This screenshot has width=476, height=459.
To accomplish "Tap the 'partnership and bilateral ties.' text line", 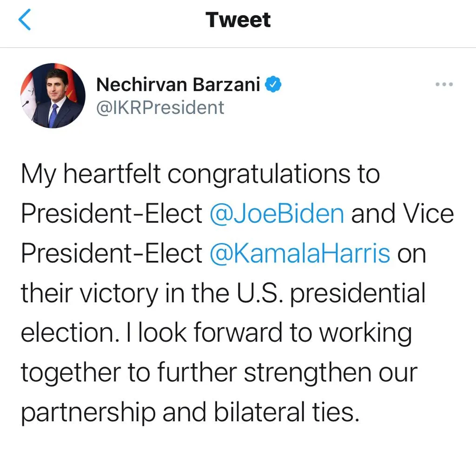I will 190,412.
